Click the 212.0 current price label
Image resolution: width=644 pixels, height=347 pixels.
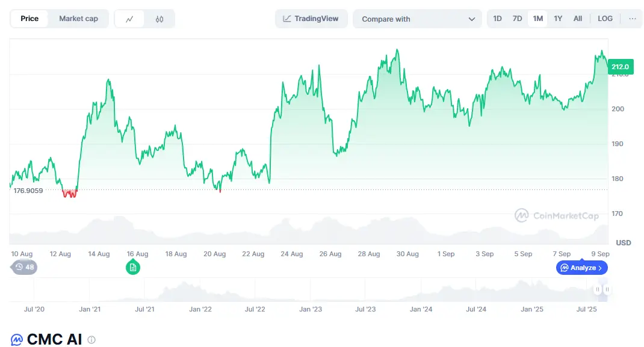point(619,66)
